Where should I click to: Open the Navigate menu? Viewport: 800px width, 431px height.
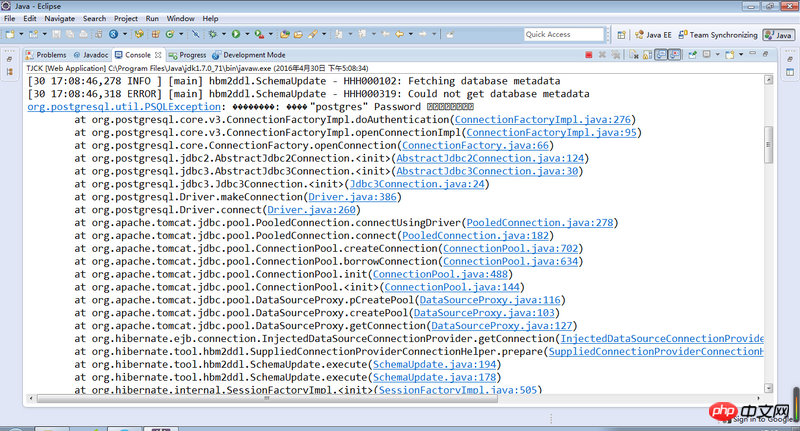59,18
